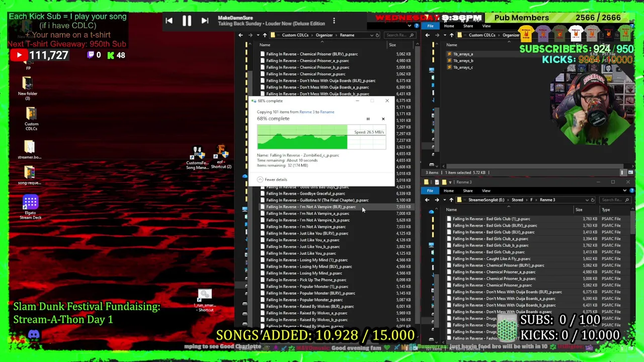This screenshot has height=362, width=644.
Task: Go forward in Renme 3 window
Action: point(437,200)
